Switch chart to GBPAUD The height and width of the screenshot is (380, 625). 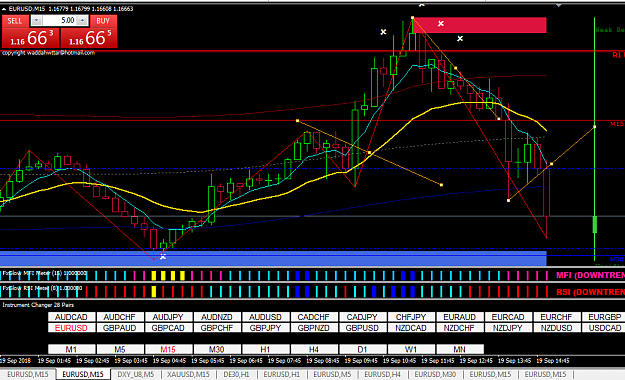(120, 328)
